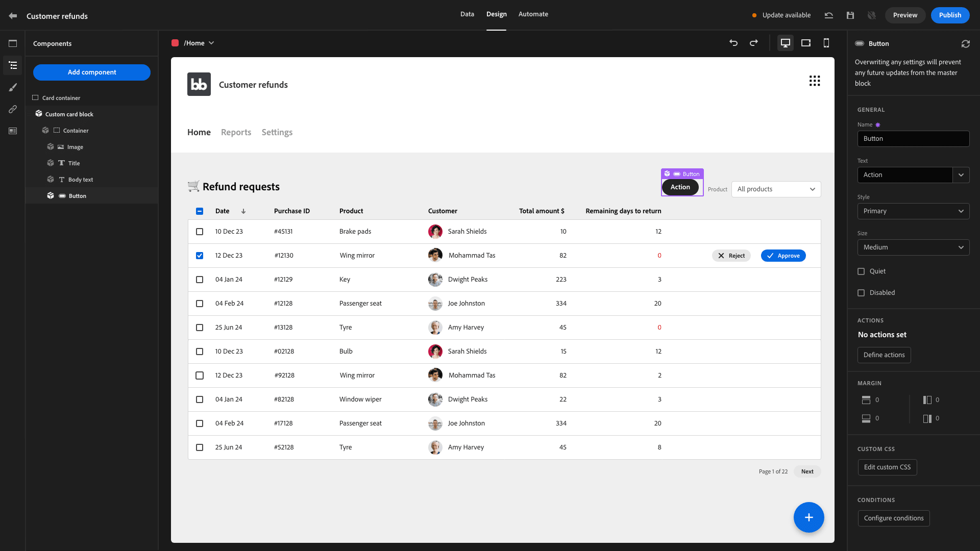This screenshot has width=980, height=551.
Task: Click the refresh icon beside Button heading
Action: click(965, 44)
